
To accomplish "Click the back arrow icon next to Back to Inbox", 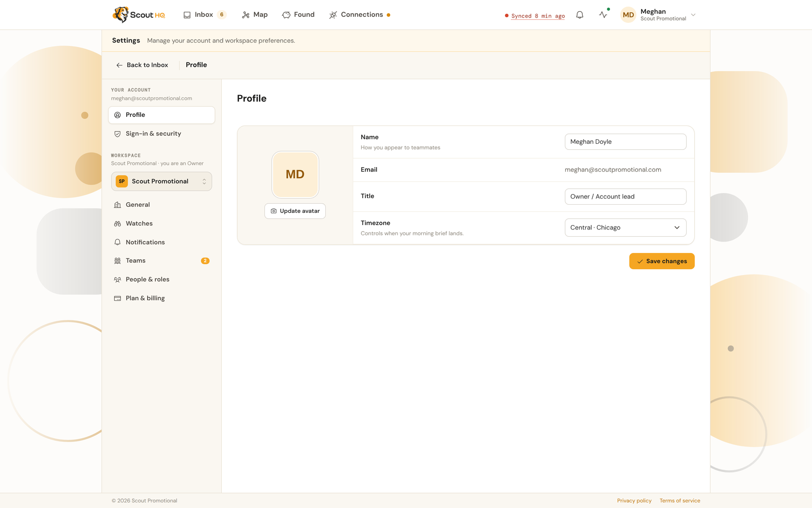I will [119, 65].
